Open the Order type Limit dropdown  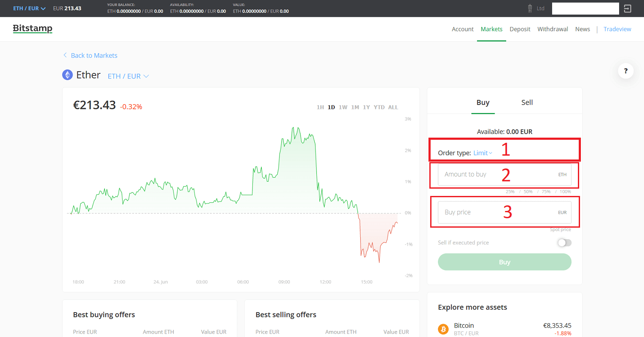coord(483,153)
